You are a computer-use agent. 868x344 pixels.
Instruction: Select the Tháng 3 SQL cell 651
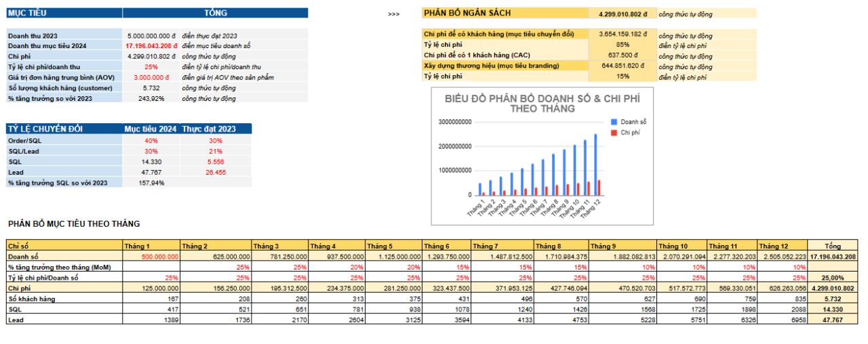point(279,309)
